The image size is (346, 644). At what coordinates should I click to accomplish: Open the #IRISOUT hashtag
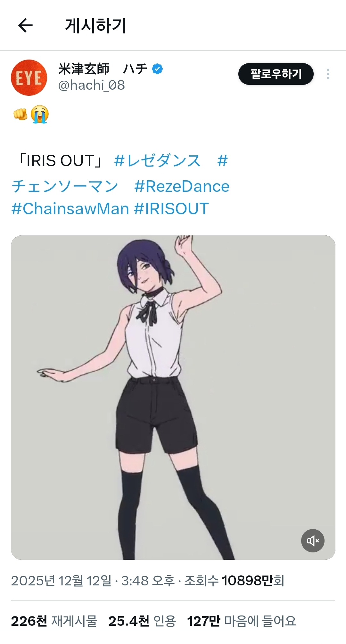tap(171, 209)
